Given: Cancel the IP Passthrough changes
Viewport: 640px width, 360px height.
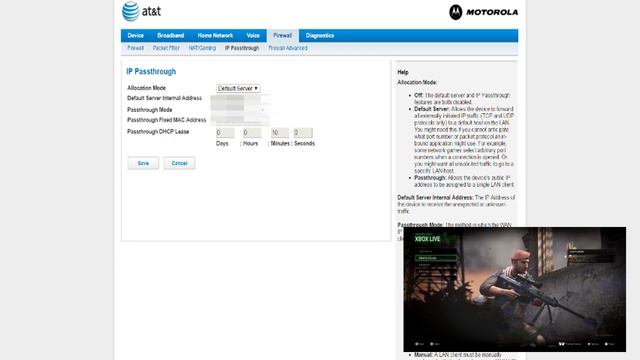Looking at the screenshot, I should 179,163.
